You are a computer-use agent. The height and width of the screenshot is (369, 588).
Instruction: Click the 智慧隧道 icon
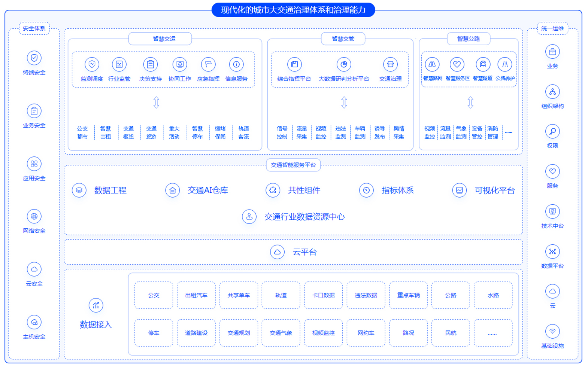pos(483,64)
